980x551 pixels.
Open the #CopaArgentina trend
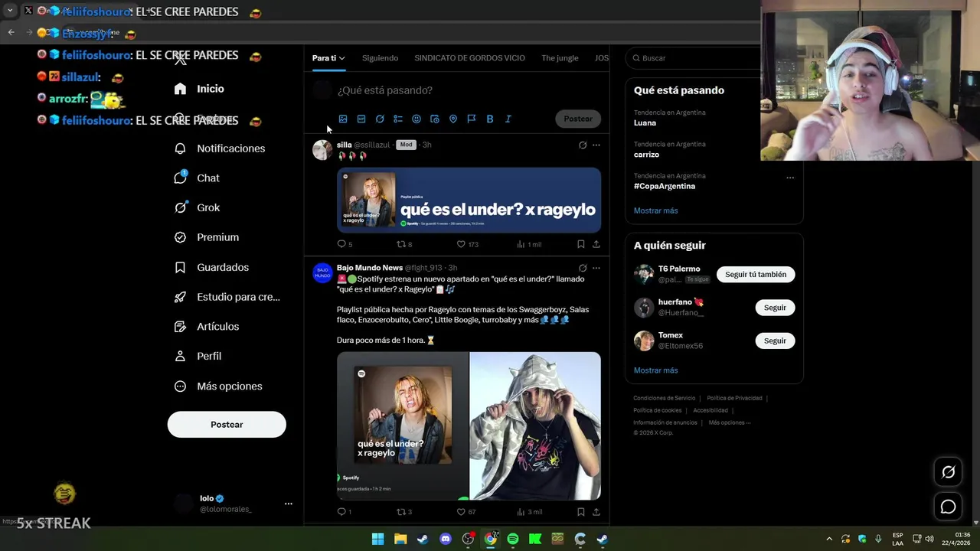click(665, 186)
